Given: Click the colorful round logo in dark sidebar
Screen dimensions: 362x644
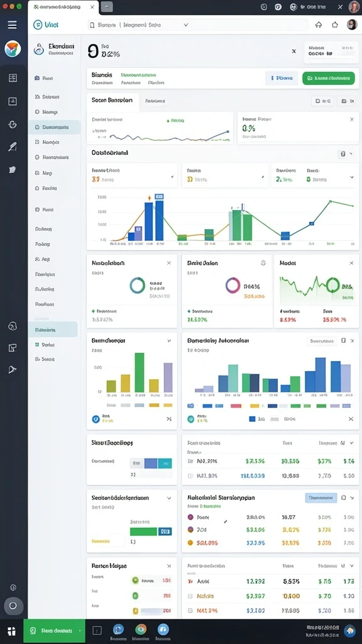Looking at the screenshot, I should (x=13, y=49).
